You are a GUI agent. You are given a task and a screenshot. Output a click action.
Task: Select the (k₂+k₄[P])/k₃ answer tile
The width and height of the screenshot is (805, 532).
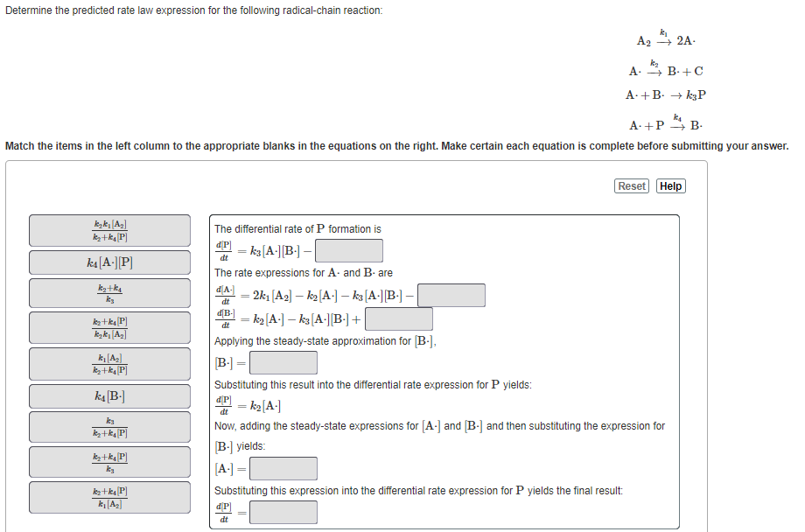pos(109,461)
